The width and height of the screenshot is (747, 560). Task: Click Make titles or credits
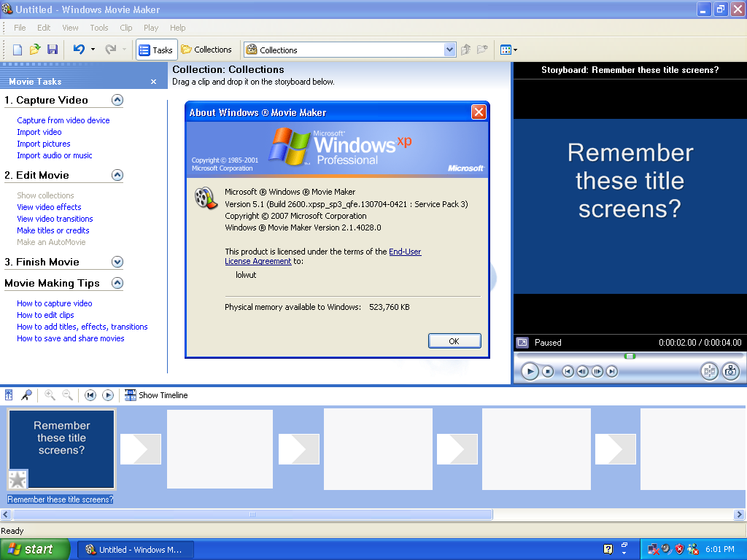point(53,230)
